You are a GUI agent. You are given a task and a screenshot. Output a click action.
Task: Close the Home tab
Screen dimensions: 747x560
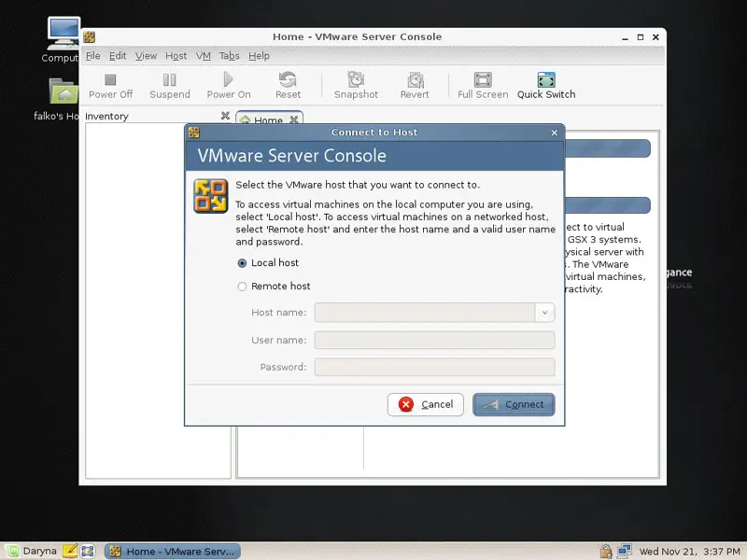(294, 119)
